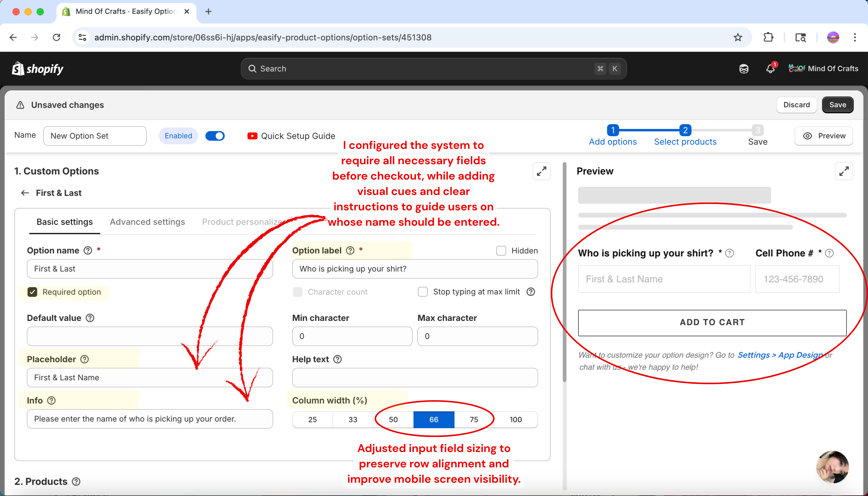Check the Hidden checkbox
Screen dimensions: 868x496
point(501,251)
